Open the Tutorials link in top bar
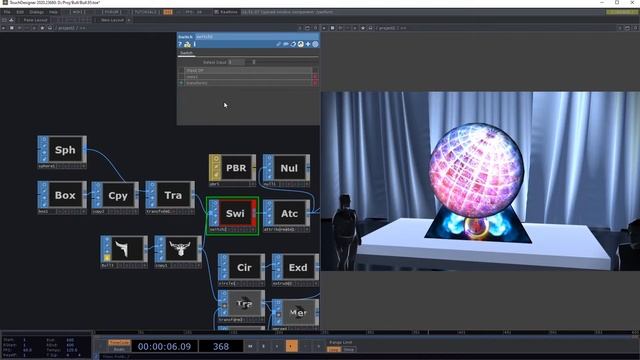 pos(147,12)
